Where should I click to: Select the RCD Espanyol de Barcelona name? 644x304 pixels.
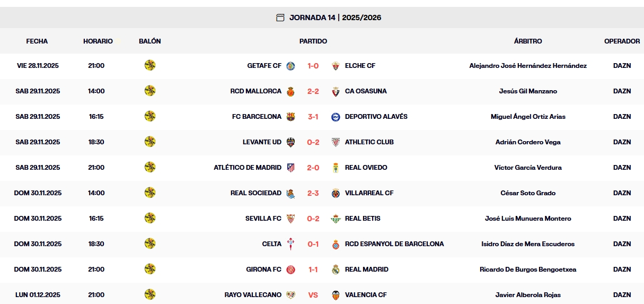[x=394, y=244]
